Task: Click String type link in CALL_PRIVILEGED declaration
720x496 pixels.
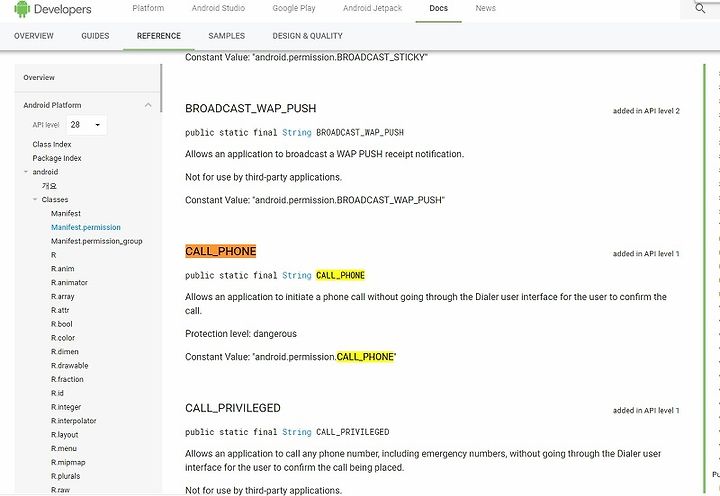Action: click(297, 432)
